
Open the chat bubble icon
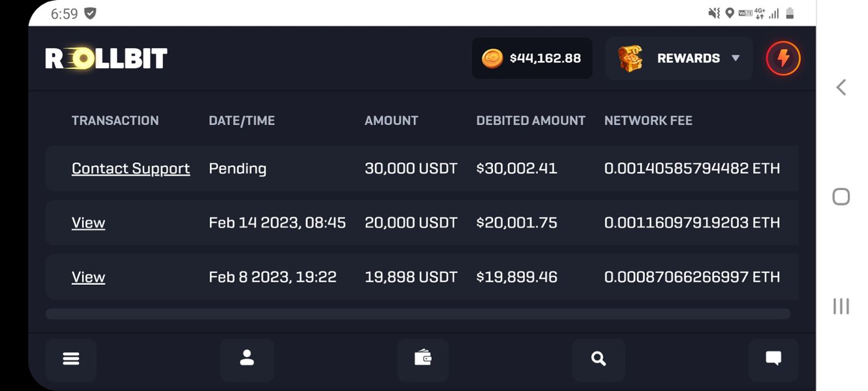point(773,359)
